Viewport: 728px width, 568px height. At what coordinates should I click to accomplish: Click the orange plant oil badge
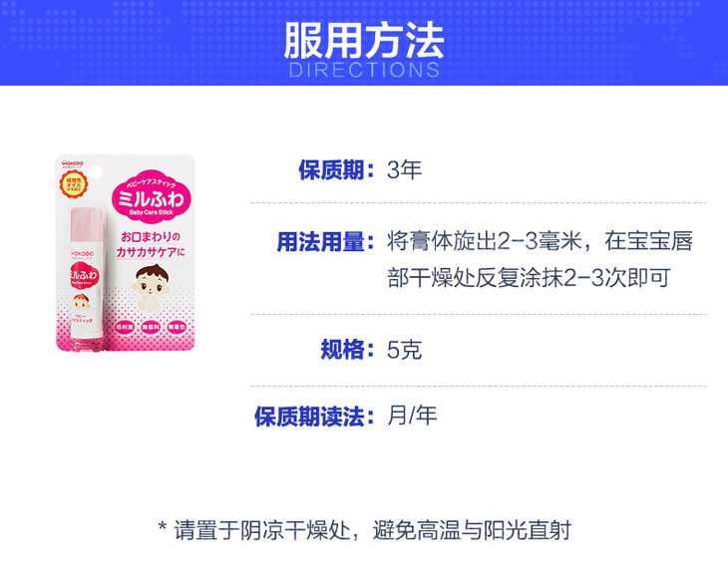pyautogui.click(x=74, y=184)
